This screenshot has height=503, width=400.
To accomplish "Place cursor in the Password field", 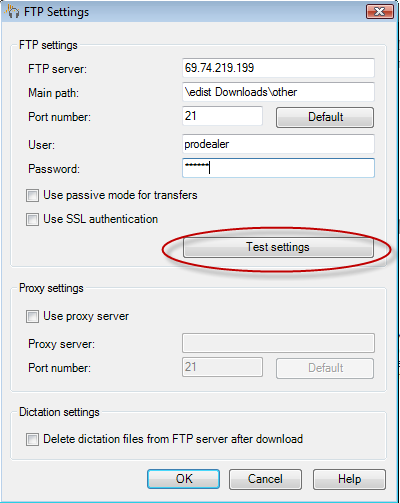I will 278,168.
